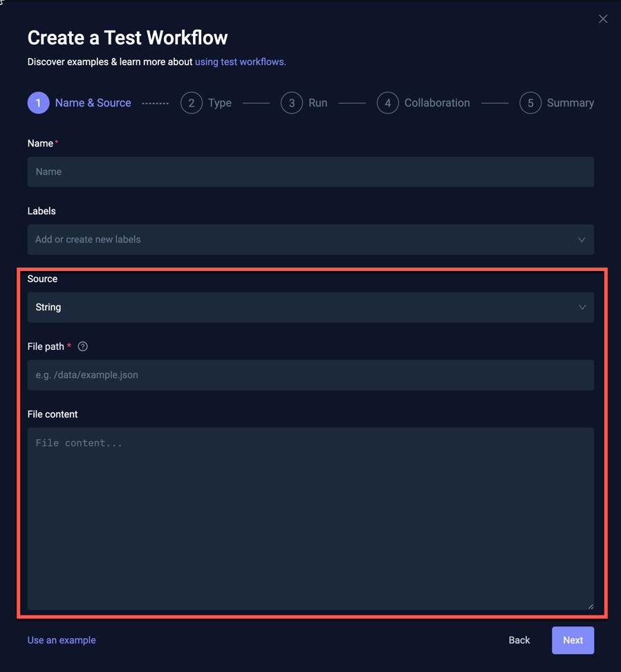This screenshot has width=621, height=672.
Task: Expand the Labels selection dropdown
Action: 310,239
